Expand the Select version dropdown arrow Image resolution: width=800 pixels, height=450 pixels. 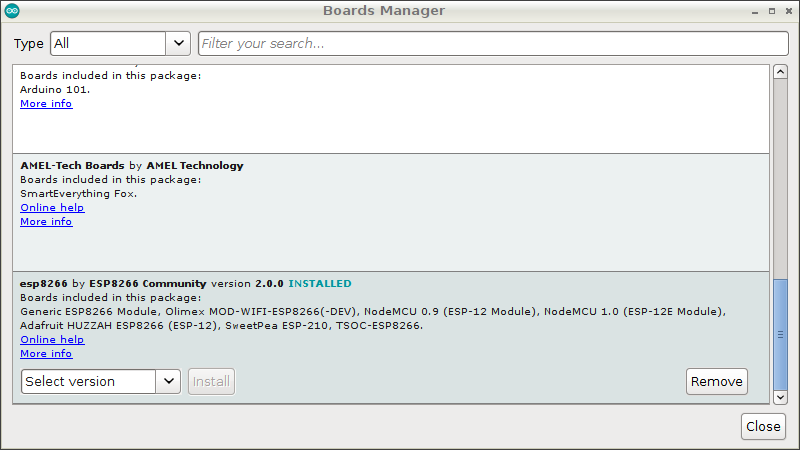tap(168, 382)
